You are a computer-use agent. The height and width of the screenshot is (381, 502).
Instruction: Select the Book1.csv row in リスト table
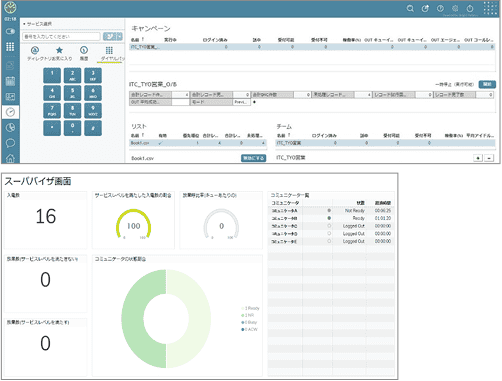coord(198,143)
